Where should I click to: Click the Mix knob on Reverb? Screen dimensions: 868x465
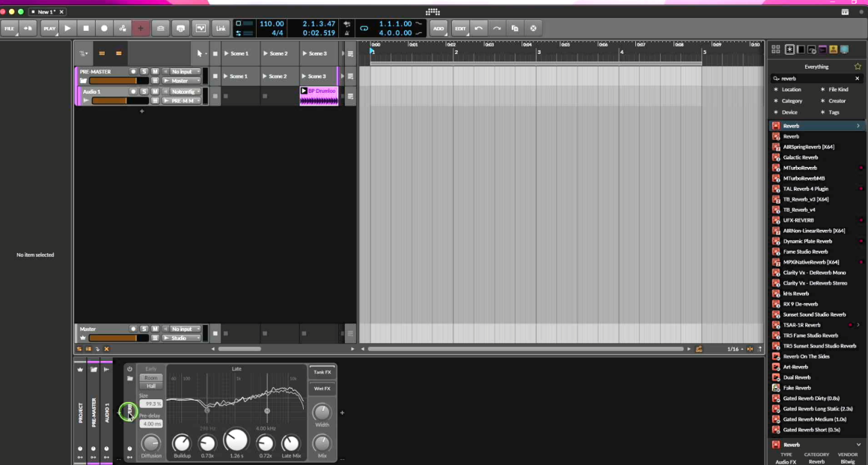322,443
